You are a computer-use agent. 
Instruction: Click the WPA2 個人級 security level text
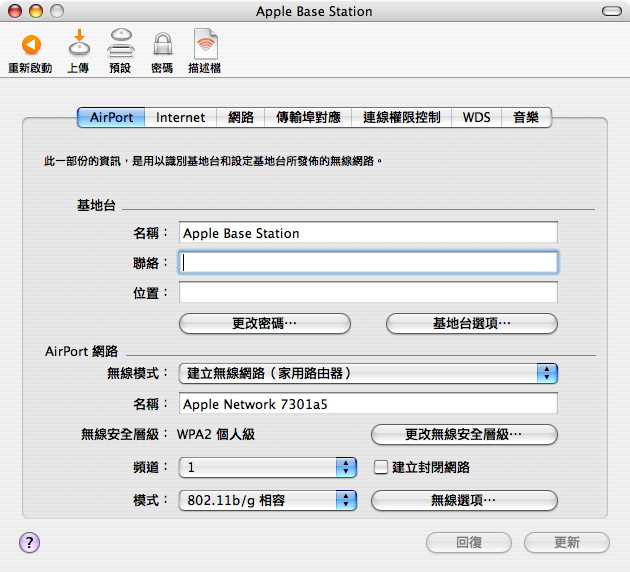pyautogui.click(x=216, y=434)
